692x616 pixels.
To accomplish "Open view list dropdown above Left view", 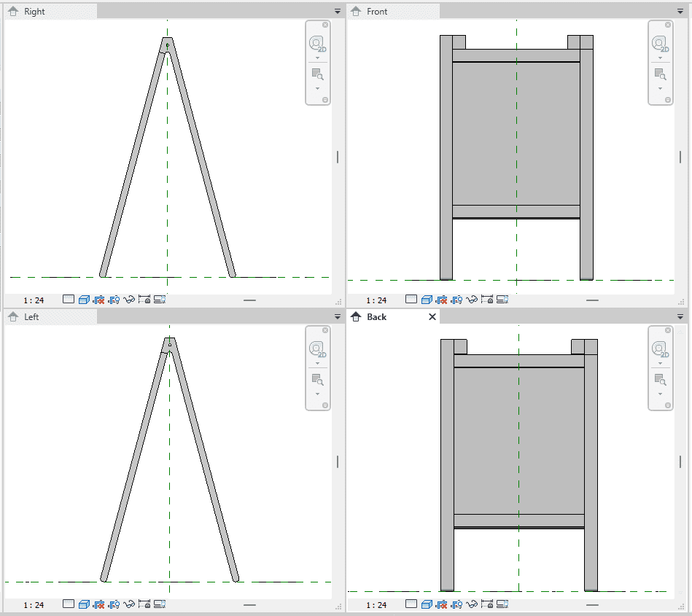I will point(337,317).
